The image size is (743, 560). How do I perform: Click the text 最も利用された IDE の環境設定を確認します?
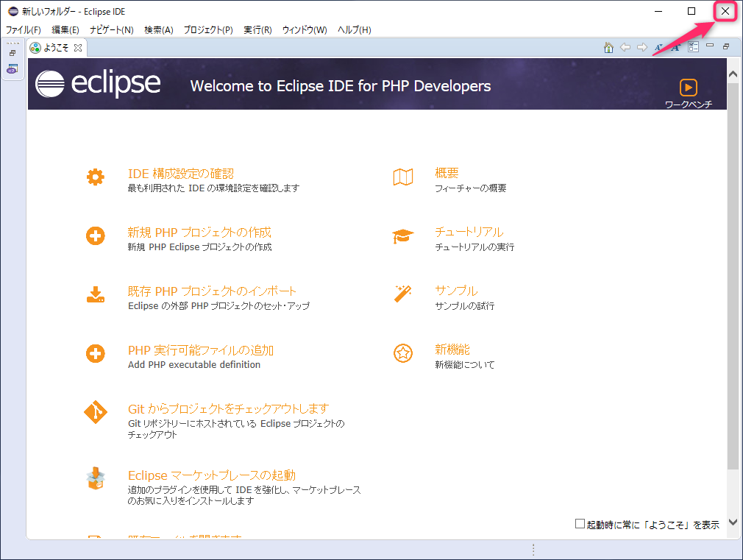click(x=214, y=188)
